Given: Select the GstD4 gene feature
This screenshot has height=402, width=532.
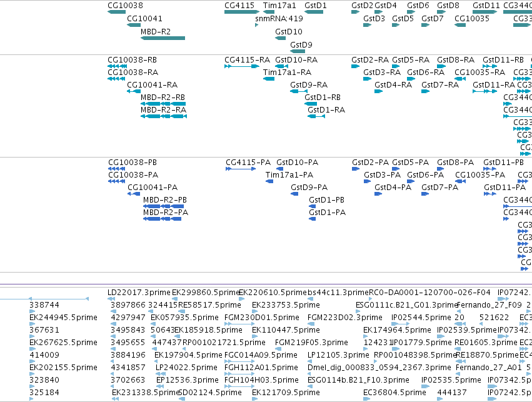Looking at the screenshot, I should (x=378, y=12).
